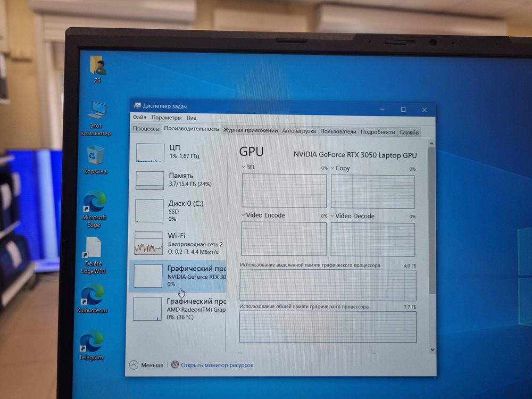Select the Память performance item
The height and width of the screenshot is (399, 532).
tap(179, 180)
